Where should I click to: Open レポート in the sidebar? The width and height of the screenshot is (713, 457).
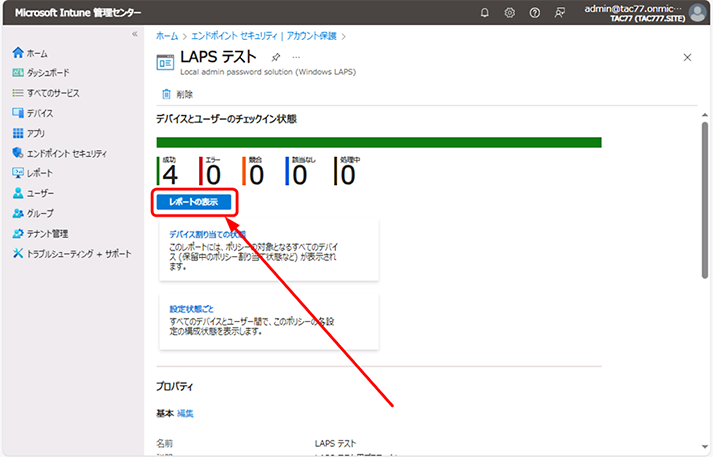tap(33, 173)
